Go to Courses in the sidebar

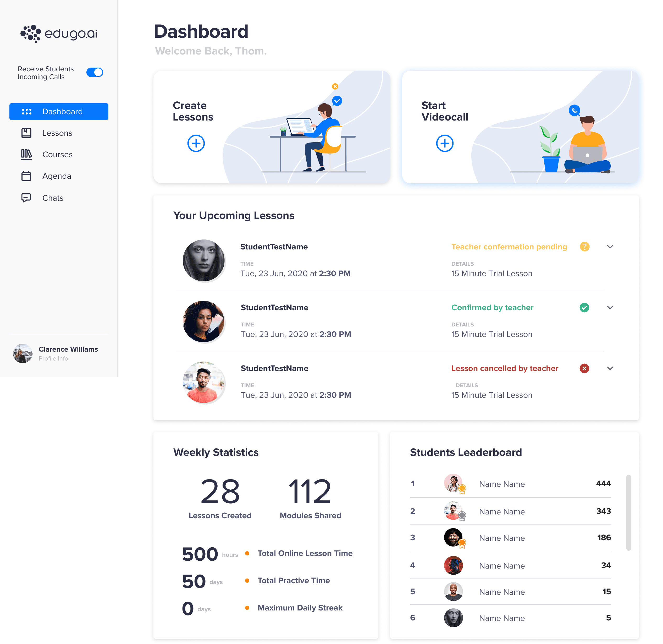tap(57, 155)
